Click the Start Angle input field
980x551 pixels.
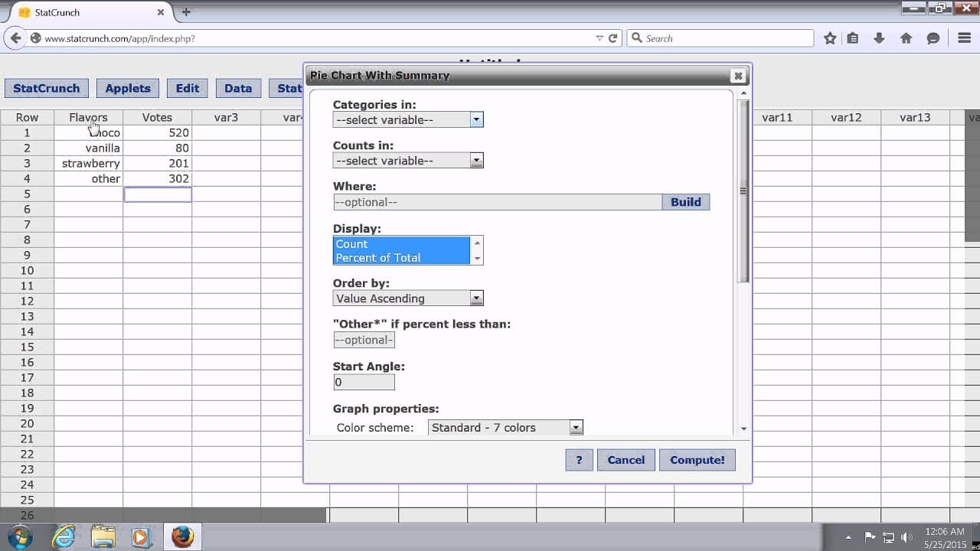coord(364,382)
